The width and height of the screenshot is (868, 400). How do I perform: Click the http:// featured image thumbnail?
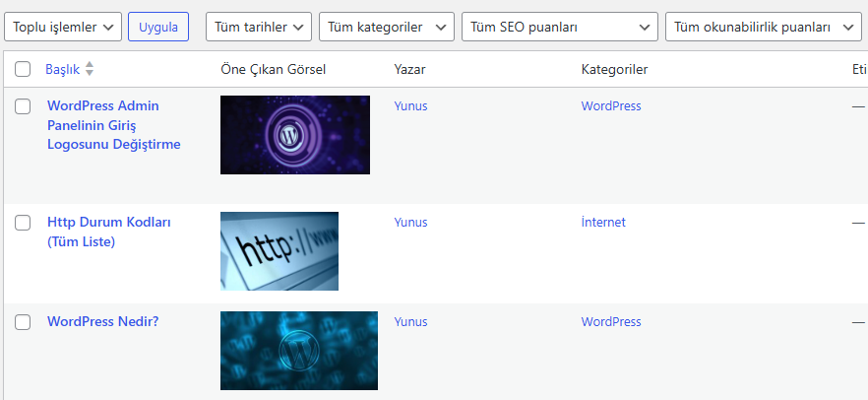click(x=279, y=251)
